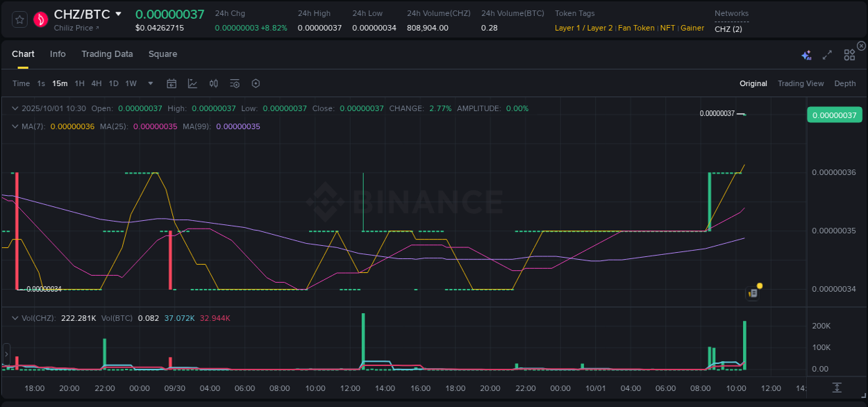The image size is (868, 407).
Task: Open the chart settings hexagon icon
Action: pos(256,83)
